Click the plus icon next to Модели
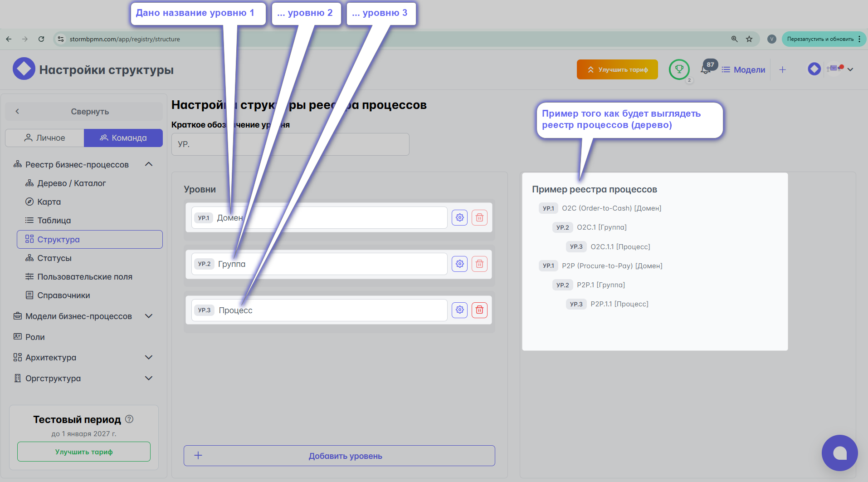 click(782, 69)
